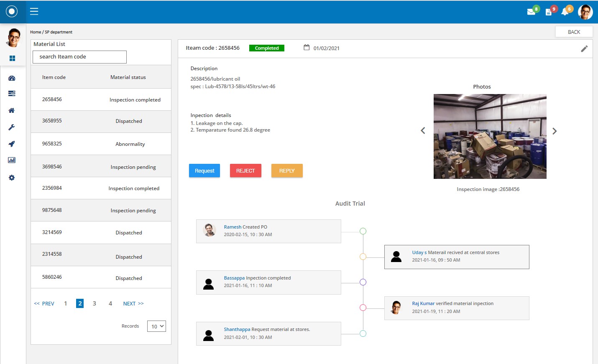Click Ramesh's avatar in audit trail
The width and height of the screenshot is (598, 364).
click(210, 229)
